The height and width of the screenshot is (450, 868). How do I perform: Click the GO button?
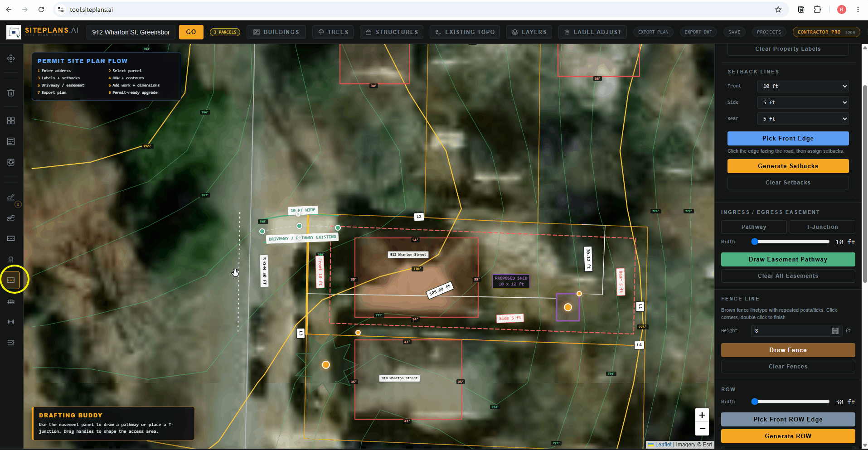pos(191,32)
